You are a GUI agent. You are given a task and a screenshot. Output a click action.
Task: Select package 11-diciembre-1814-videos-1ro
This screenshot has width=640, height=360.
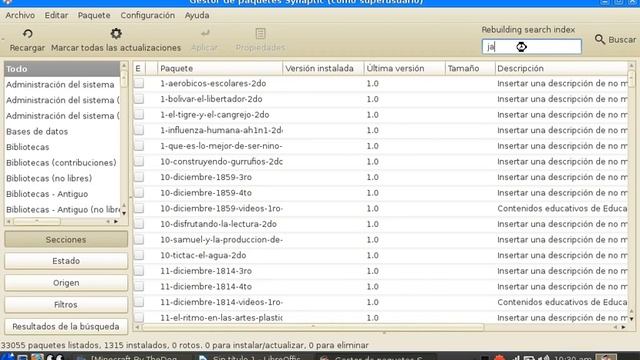221,302
